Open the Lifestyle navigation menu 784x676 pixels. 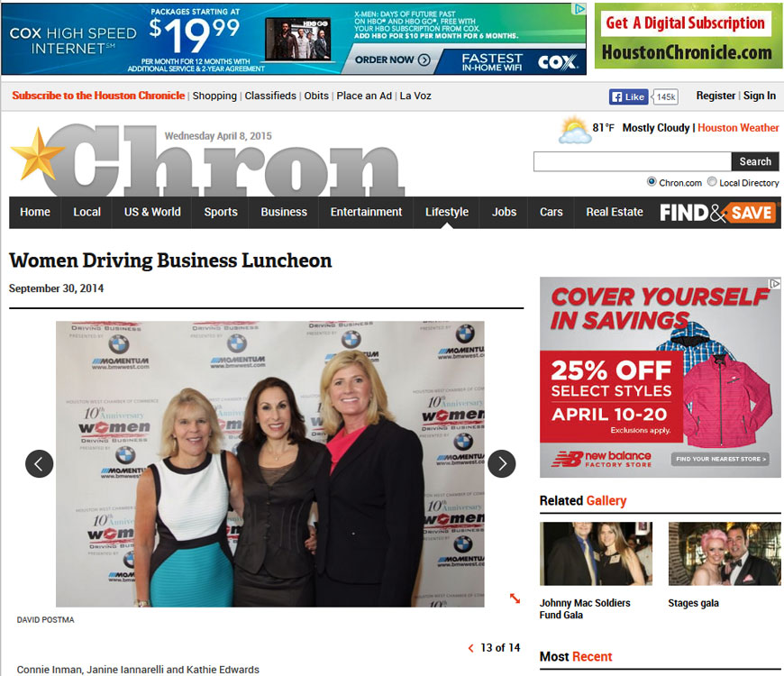click(446, 212)
